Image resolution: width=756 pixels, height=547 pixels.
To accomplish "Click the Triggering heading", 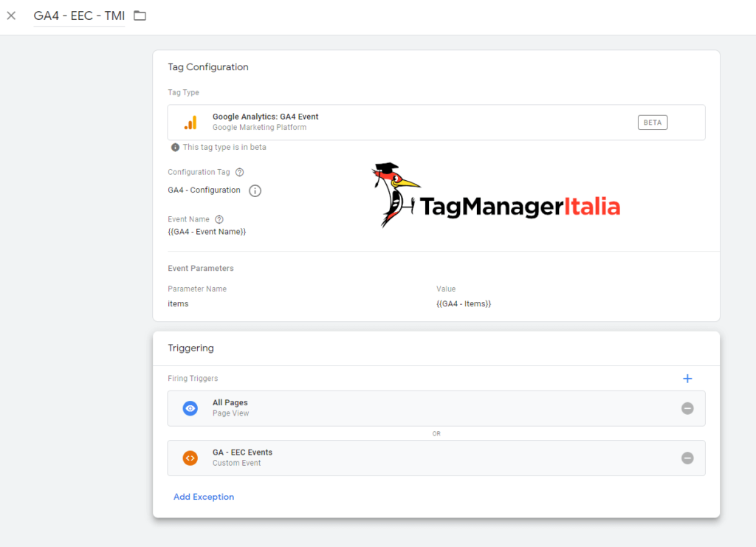I will [x=191, y=348].
